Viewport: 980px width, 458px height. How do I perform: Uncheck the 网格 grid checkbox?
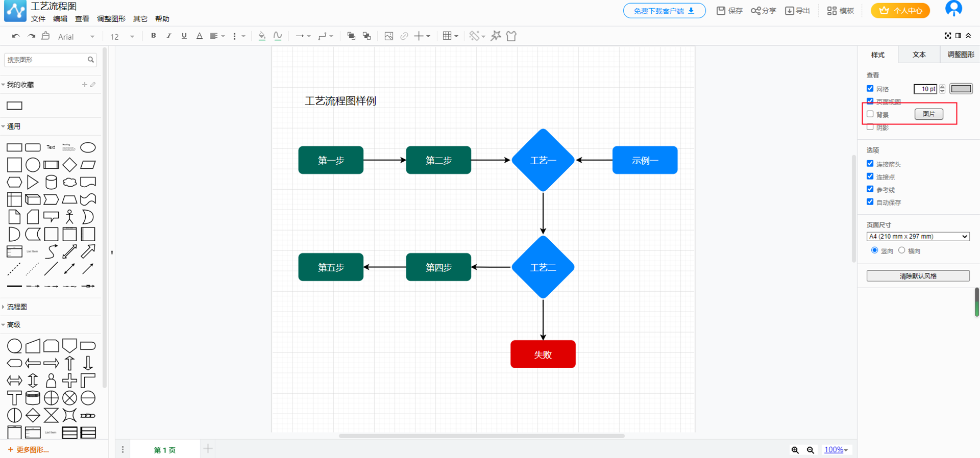(x=870, y=89)
